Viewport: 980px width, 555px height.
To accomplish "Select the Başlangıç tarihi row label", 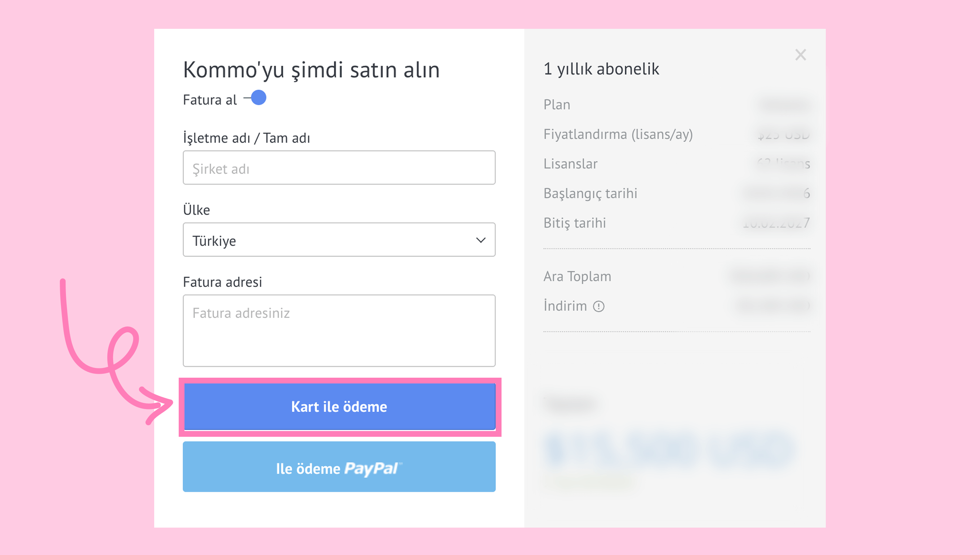I will (590, 193).
